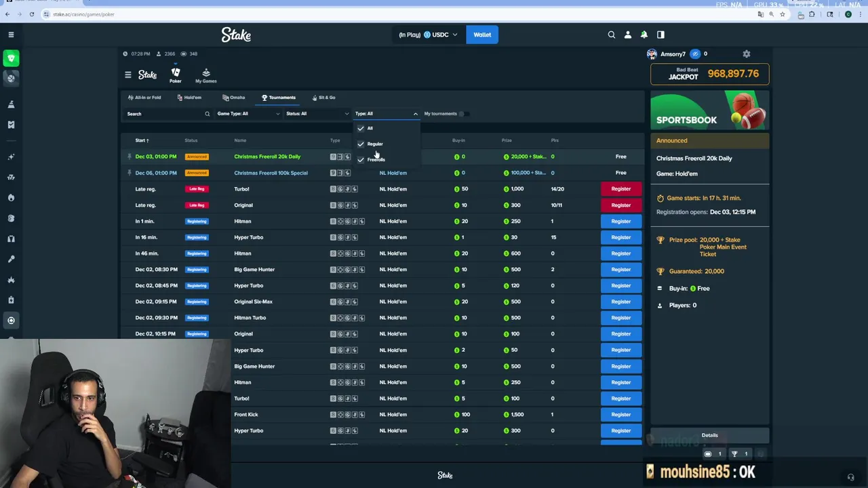Register for Big Game Hunter 08:30 PM
The height and width of the screenshot is (488, 868).
[620, 270]
